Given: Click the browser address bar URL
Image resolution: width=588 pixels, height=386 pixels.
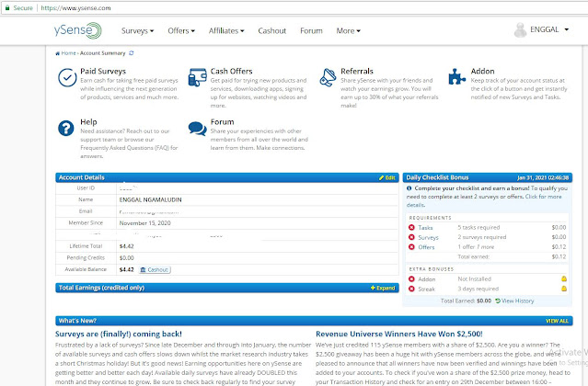Looking at the screenshot, I should pos(75,8).
